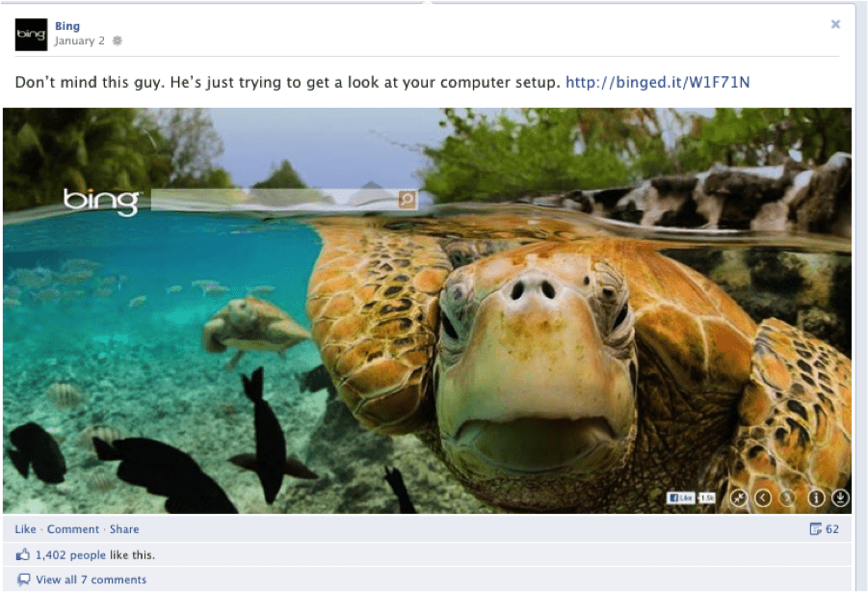Click the January 2 timestamp

point(80,41)
